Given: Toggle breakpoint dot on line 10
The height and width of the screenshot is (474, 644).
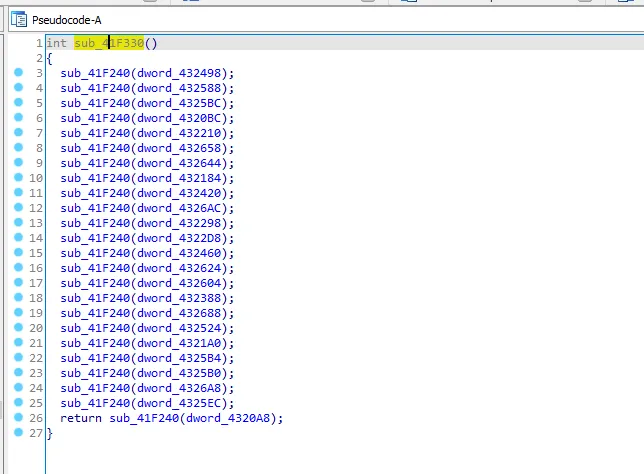Looking at the screenshot, I should (x=18, y=178).
